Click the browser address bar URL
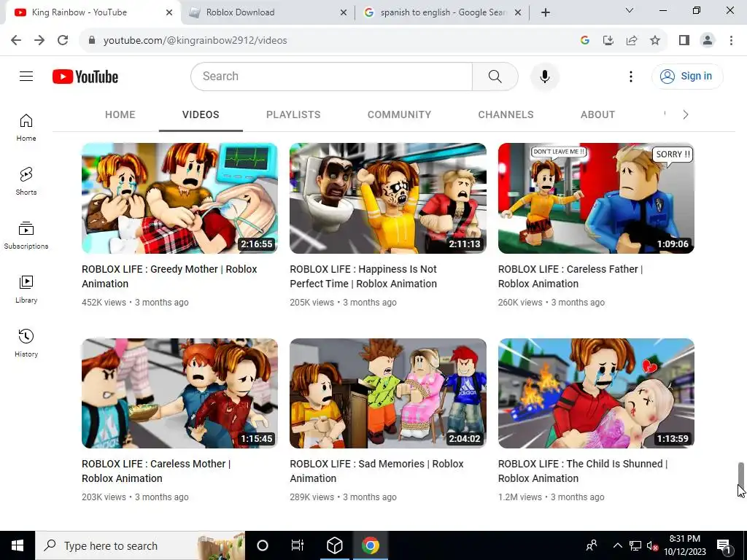The height and width of the screenshot is (560, 747). 195,40
